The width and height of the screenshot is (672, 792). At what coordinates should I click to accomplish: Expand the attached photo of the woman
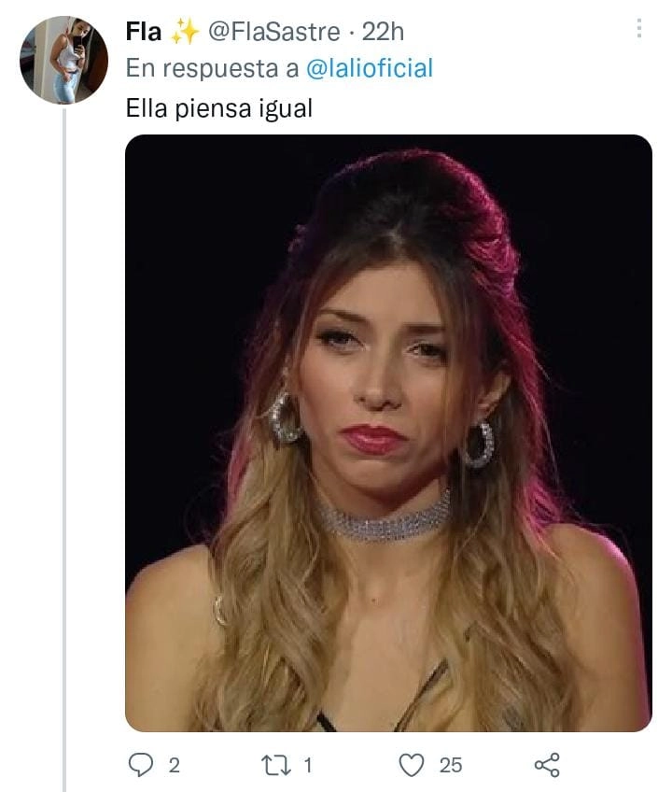(388, 432)
